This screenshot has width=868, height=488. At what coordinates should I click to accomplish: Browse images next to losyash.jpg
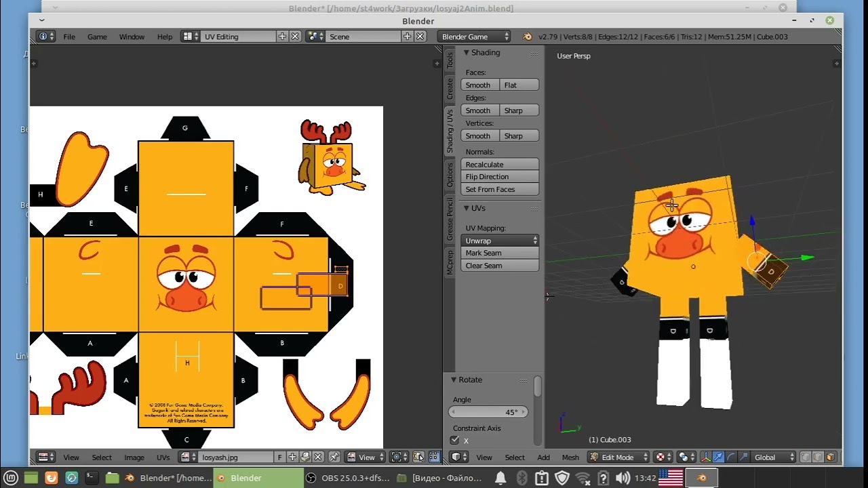188,457
